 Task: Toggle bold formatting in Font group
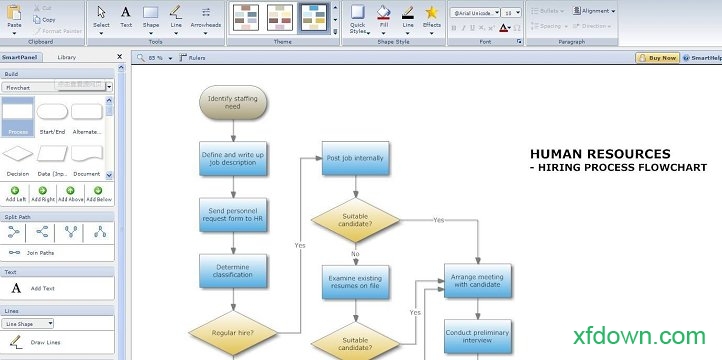click(454, 28)
